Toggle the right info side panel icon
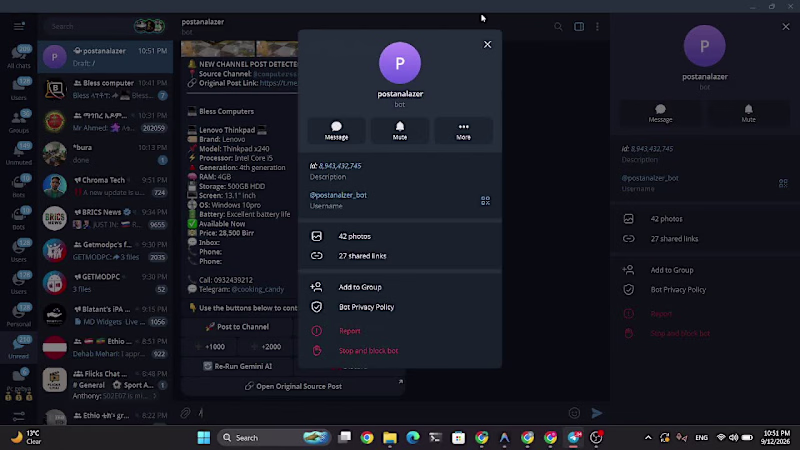The height and width of the screenshot is (450, 800). (579, 27)
